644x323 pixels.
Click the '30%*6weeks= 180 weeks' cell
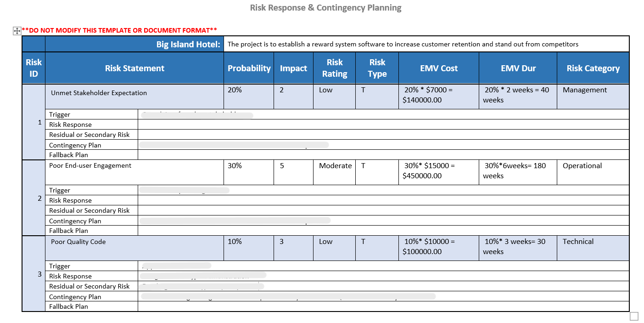[x=518, y=172]
